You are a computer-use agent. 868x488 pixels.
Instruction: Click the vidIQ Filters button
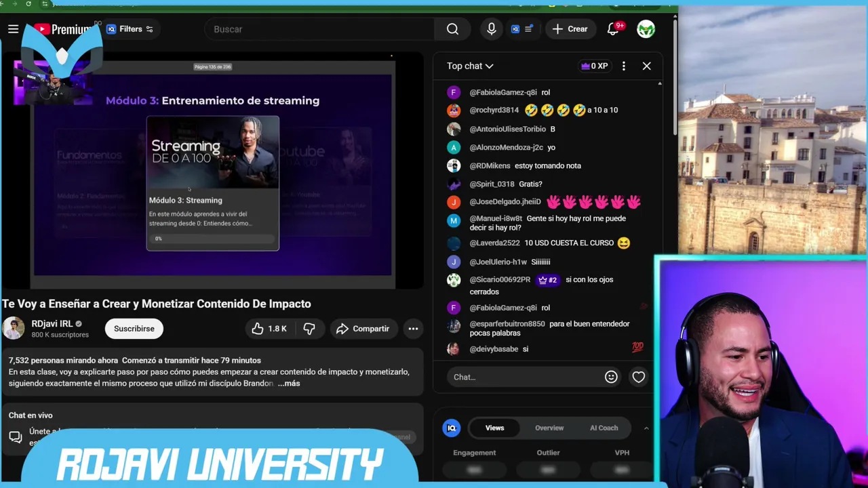click(x=130, y=29)
